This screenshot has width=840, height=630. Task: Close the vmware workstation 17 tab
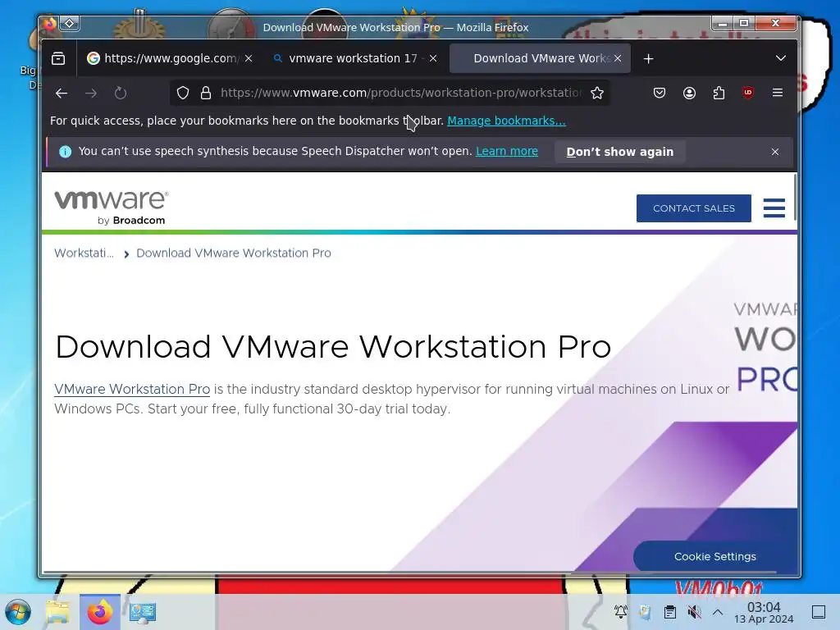click(x=433, y=58)
